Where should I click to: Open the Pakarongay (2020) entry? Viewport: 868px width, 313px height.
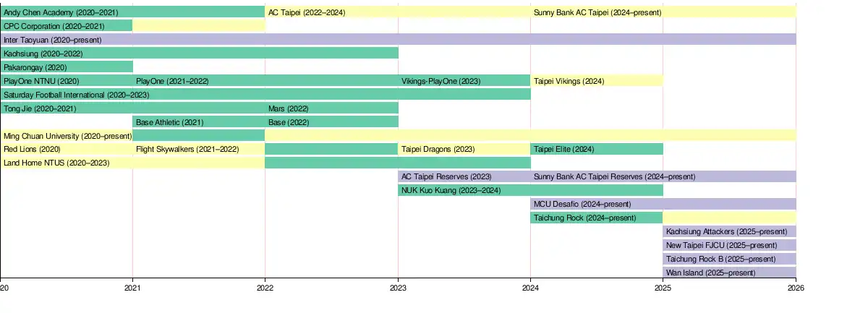pos(66,67)
